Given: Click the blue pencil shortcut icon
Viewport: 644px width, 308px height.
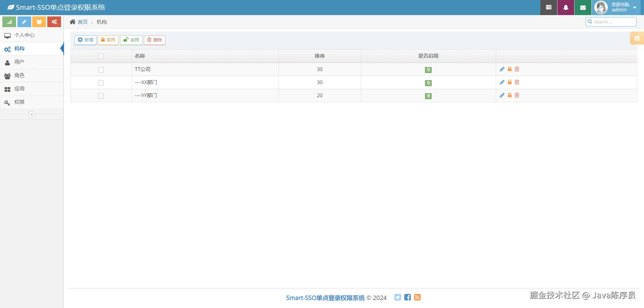Looking at the screenshot, I should pos(24,22).
